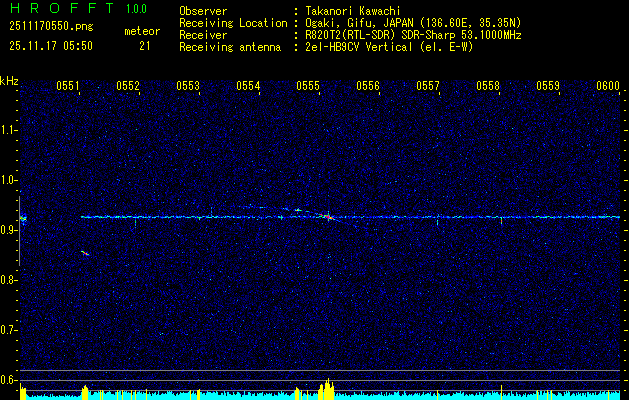Click the Receiving antenna label
This screenshot has width=629, height=400.
point(230,47)
